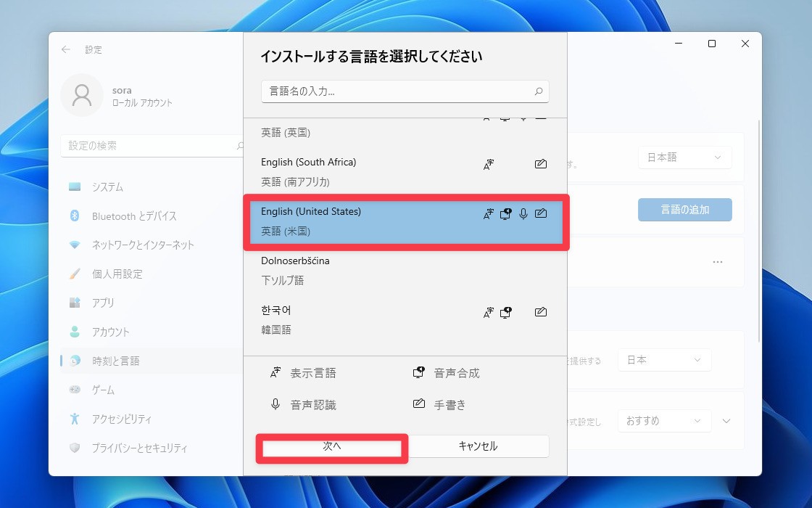Viewport: 812px width, 508px height.
Task: Click the ローカル アカウント label
Action: coord(142,103)
